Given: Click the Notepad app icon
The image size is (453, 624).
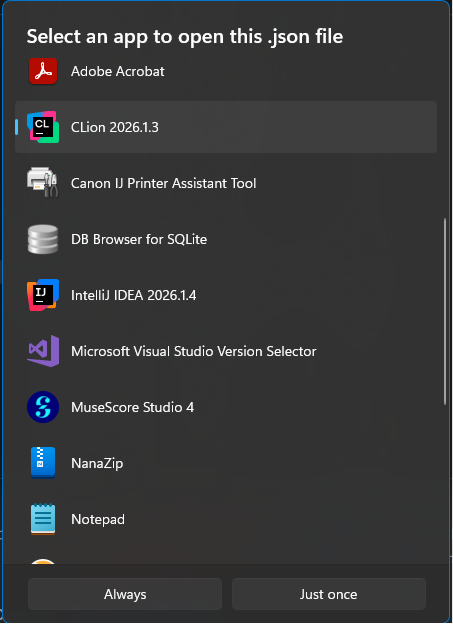Looking at the screenshot, I should coord(43,519).
